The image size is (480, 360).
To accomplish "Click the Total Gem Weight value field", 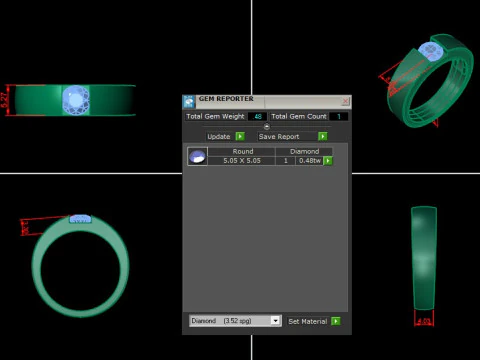I will pyautogui.click(x=257, y=116).
